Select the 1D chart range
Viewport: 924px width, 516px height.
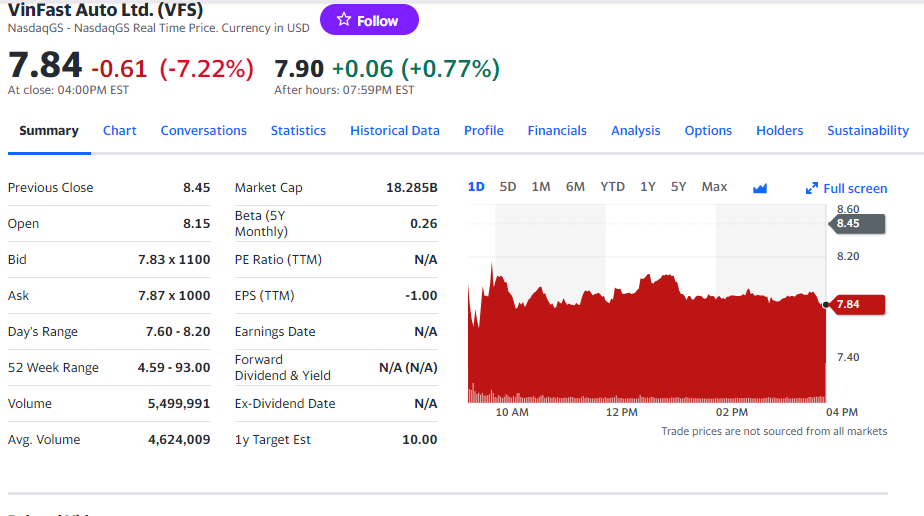(x=476, y=187)
